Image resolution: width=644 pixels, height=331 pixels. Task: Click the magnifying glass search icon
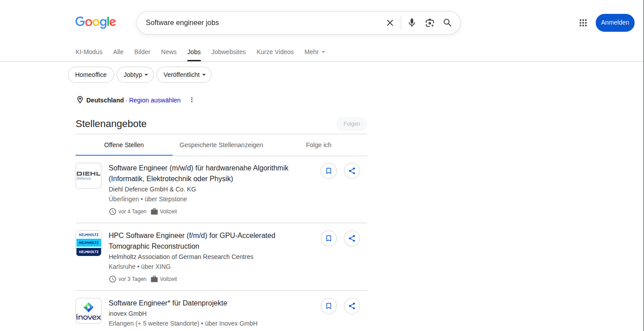[x=448, y=23]
